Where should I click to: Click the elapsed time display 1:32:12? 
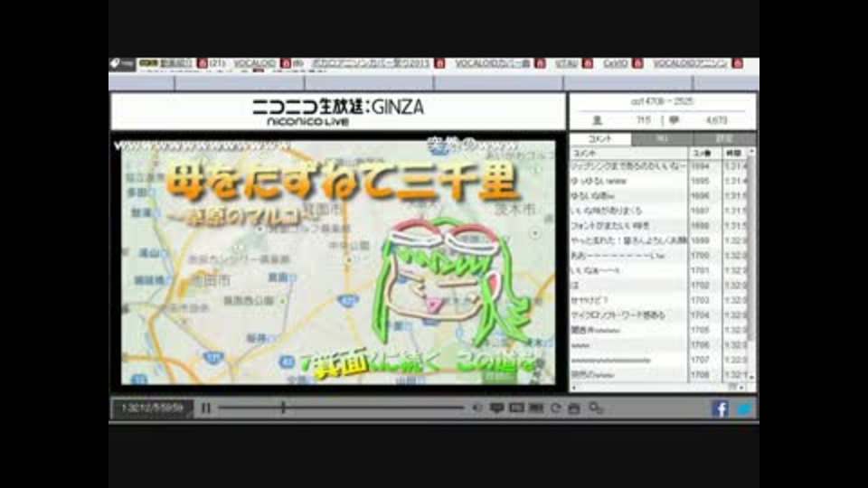[x=152, y=408]
